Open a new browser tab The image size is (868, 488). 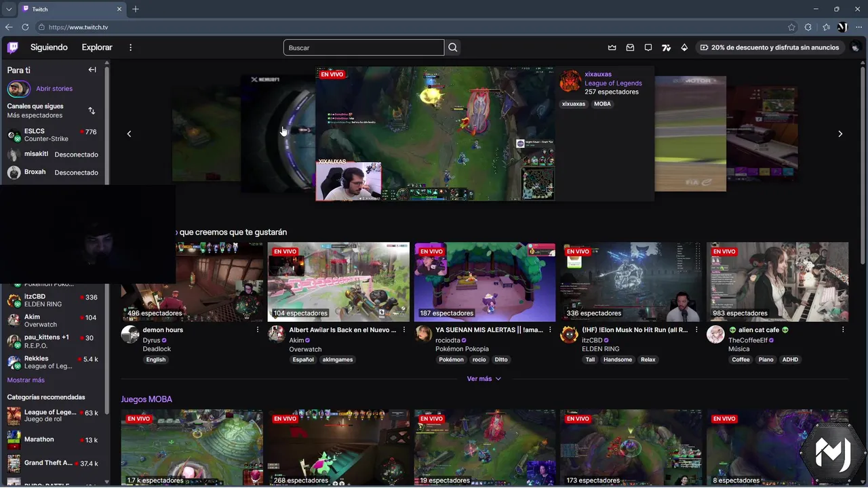[136, 9]
